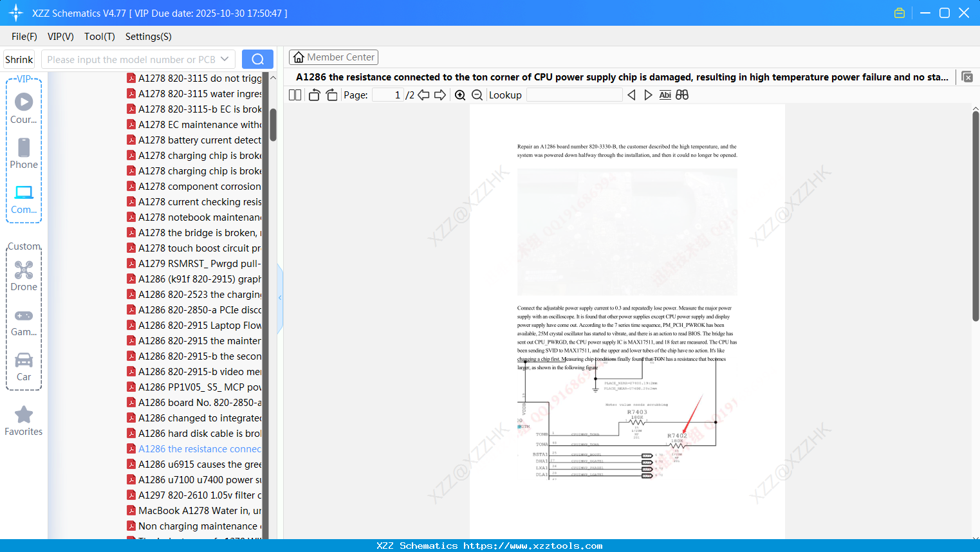Expand the model number dropdown arrow
The height and width of the screenshot is (552, 980).
pos(225,59)
